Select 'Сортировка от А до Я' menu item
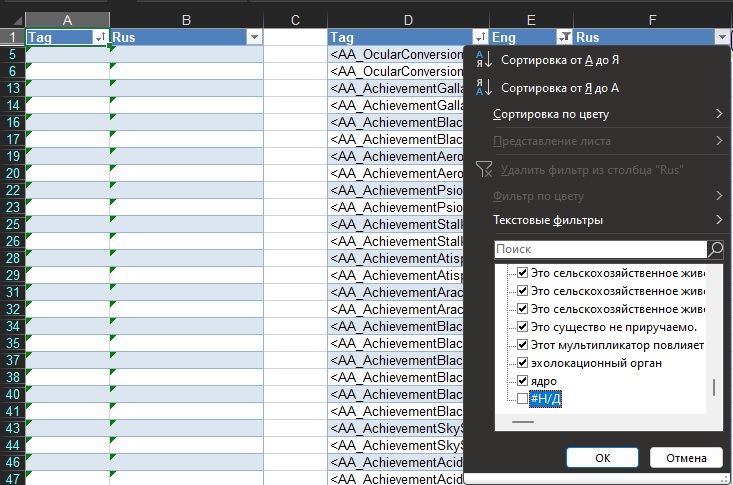 (x=559, y=61)
